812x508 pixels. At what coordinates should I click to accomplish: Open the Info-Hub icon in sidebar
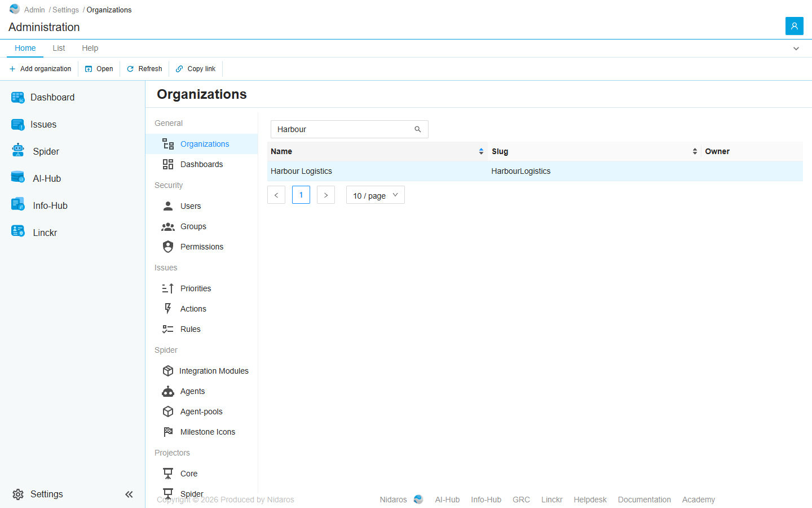[x=17, y=204]
